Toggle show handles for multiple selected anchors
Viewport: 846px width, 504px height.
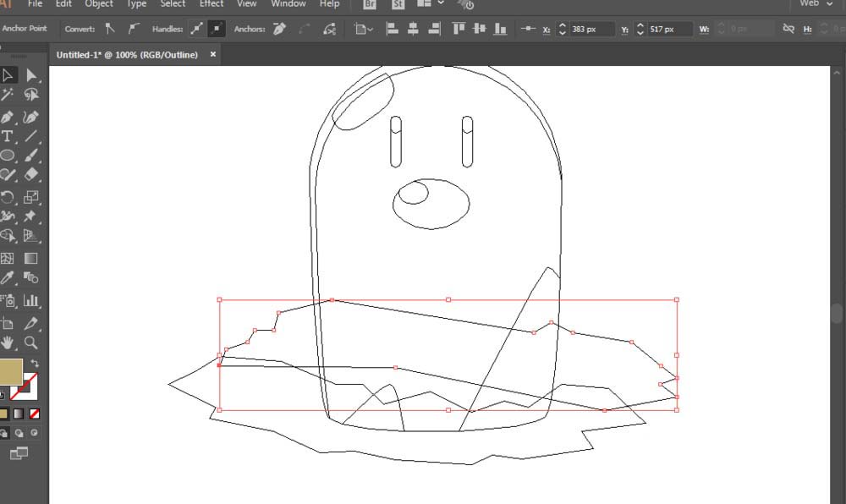click(x=196, y=29)
